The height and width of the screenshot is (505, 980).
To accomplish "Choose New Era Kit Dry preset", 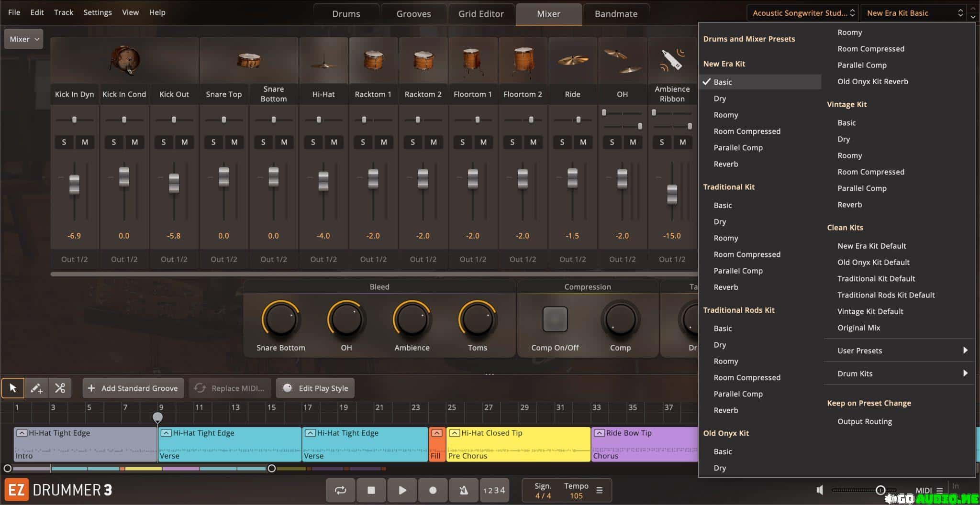I will pos(761,99).
